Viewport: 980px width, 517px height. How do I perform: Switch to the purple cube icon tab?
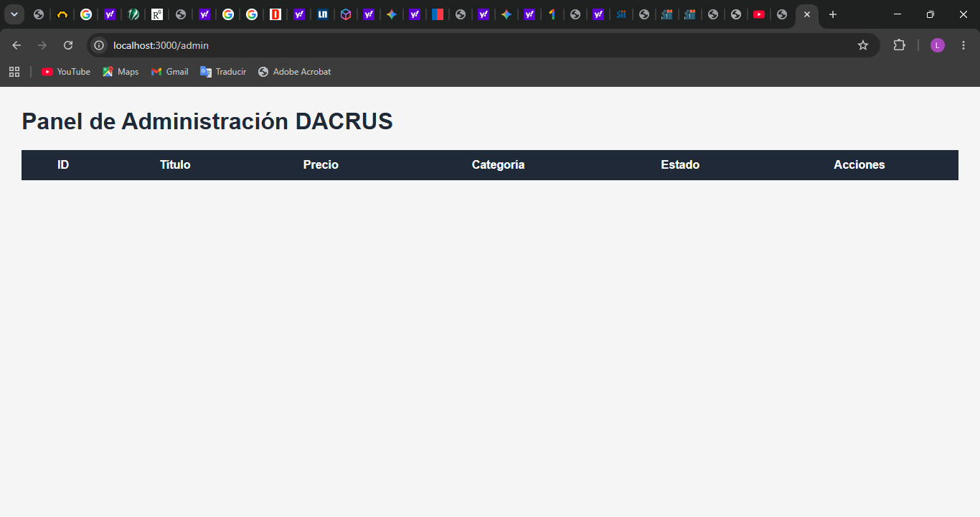[346, 14]
